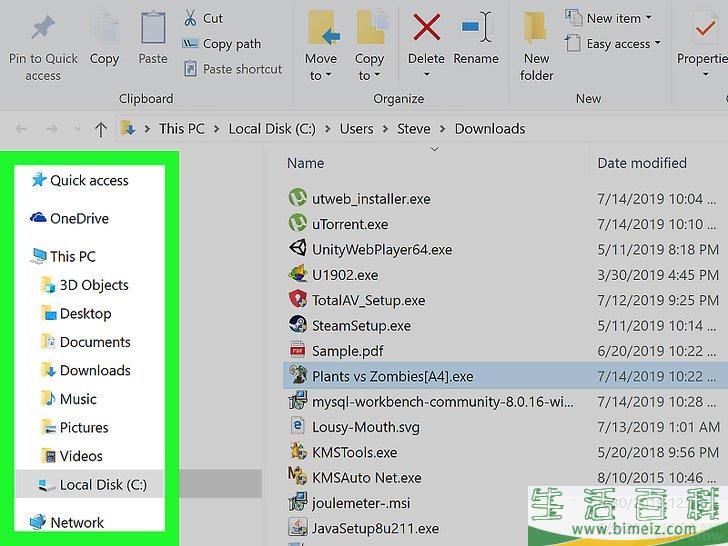The image size is (728, 546).
Task: Expand the Delete options arrow
Action: [426, 74]
